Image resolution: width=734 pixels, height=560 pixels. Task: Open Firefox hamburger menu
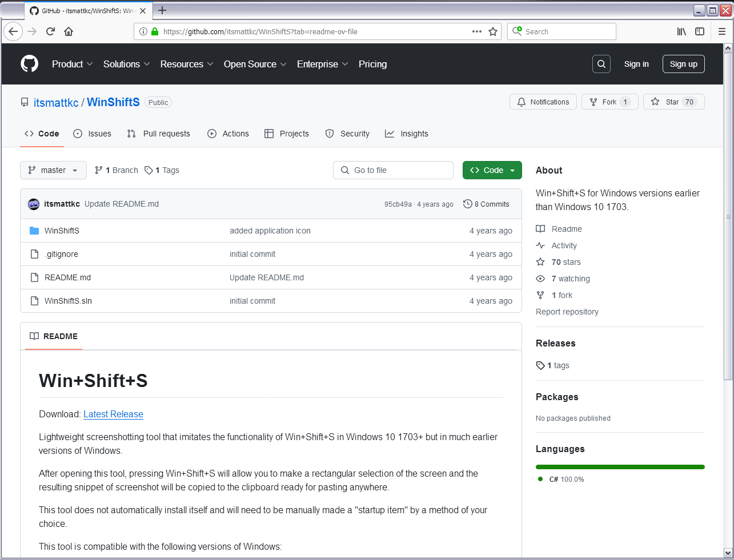coord(722,31)
